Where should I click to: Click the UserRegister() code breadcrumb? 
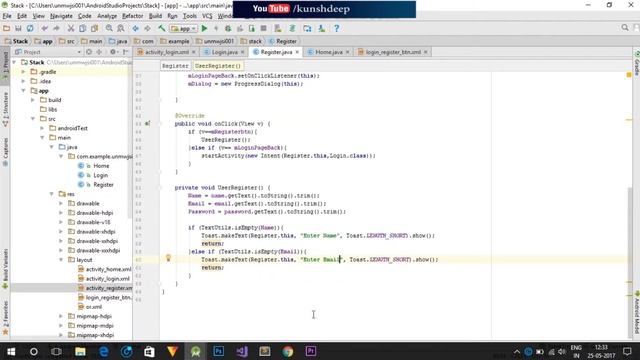(218, 66)
